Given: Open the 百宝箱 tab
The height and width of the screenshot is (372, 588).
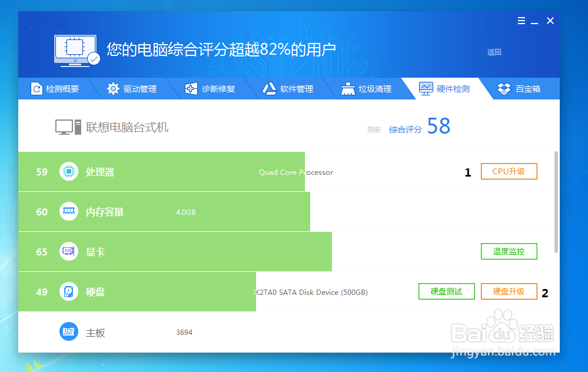Looking at the screenshot, I should [x=519, y=89].
